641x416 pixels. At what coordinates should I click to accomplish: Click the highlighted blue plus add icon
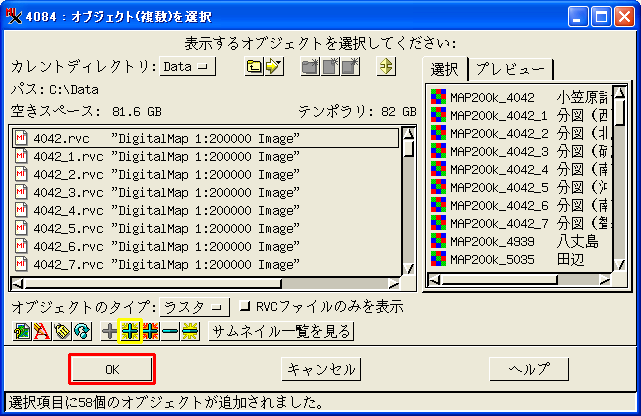pyautogui.click(x=129, y=332)
